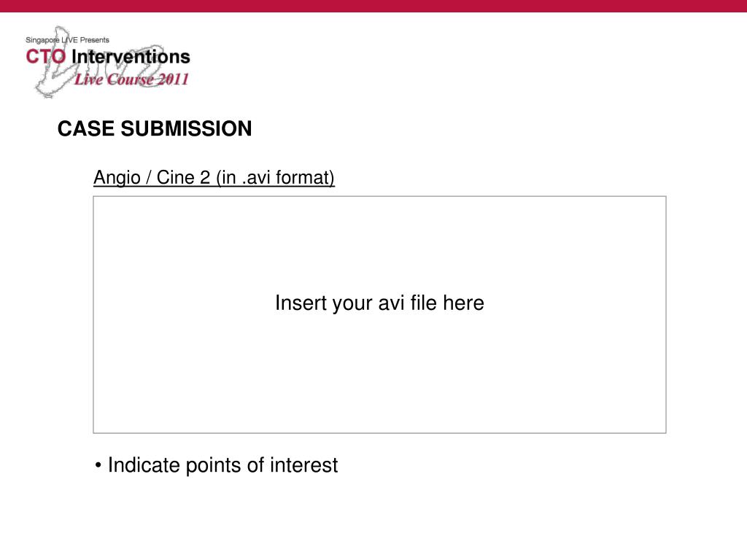This screenshot has height=560, width=747.
Task: Select '(in .avi format)' in the title
Action: 275,178
